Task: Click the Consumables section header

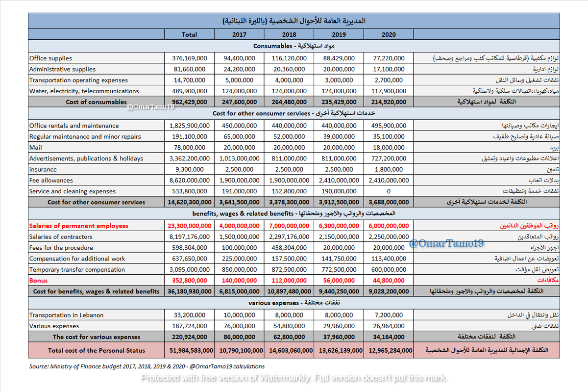Action: pos(294,46)
